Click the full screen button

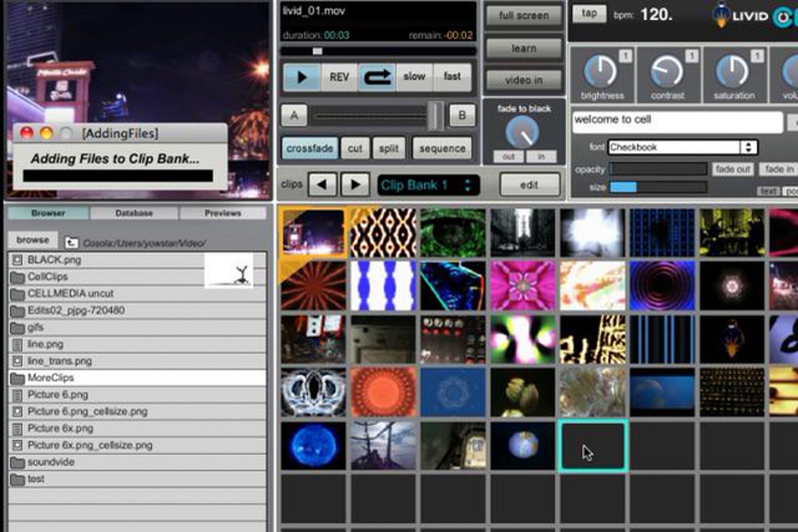click(x=523, y=16)
